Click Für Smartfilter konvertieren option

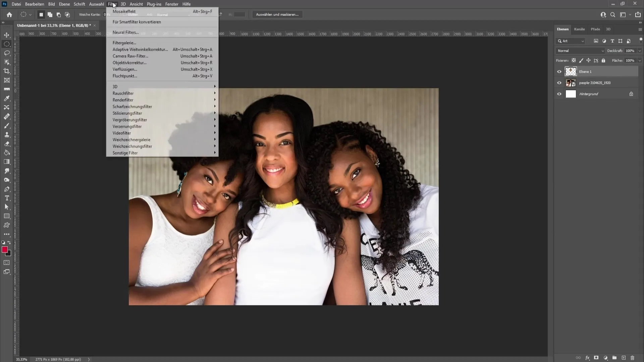[137, 22]
